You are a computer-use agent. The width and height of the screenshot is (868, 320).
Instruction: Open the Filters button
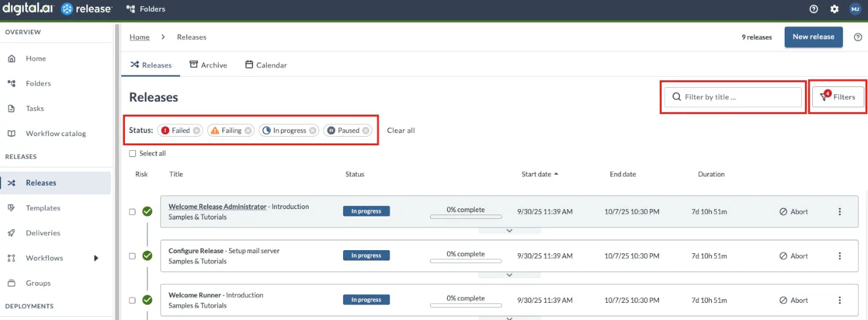pyautogui.click(x=838, y=97)
